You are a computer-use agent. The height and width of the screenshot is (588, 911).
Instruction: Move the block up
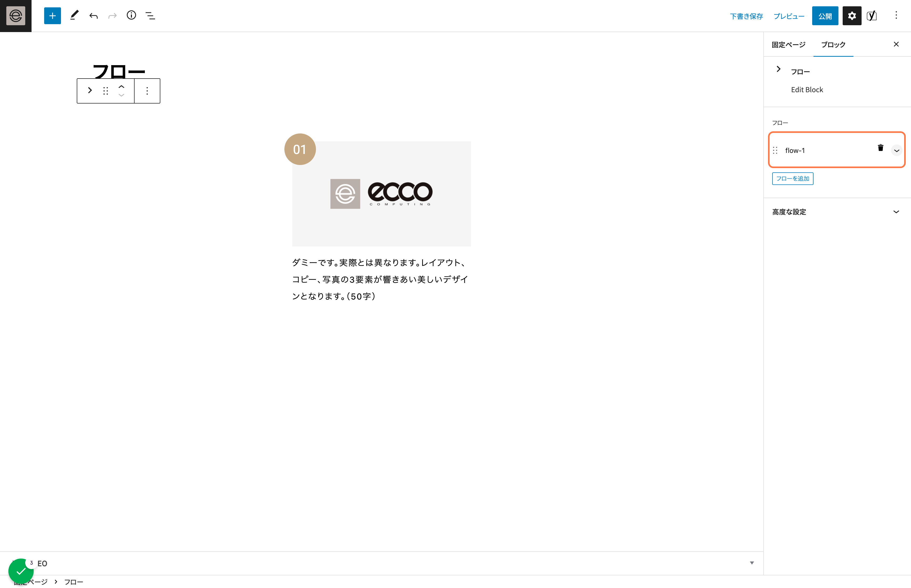tap(121, 87)
